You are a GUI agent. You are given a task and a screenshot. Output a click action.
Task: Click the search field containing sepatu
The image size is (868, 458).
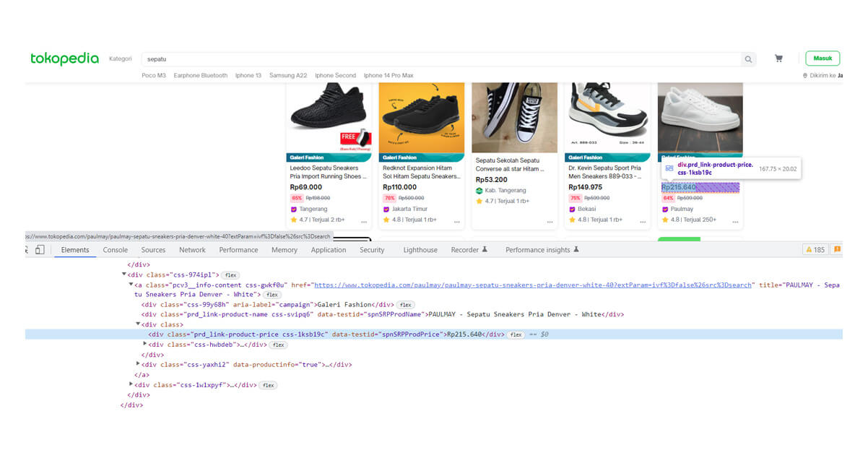click(x=440, y=59)
